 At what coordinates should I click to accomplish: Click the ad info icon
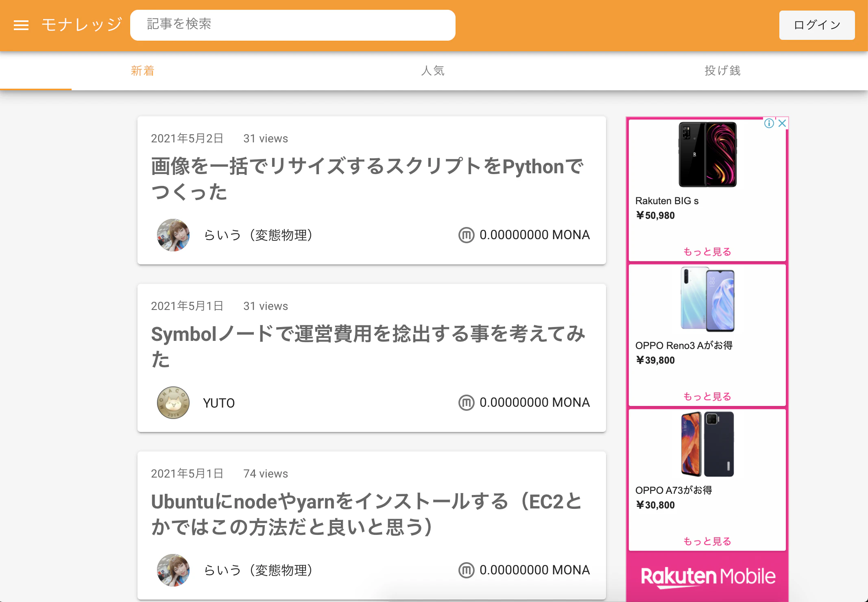point(769,123)
